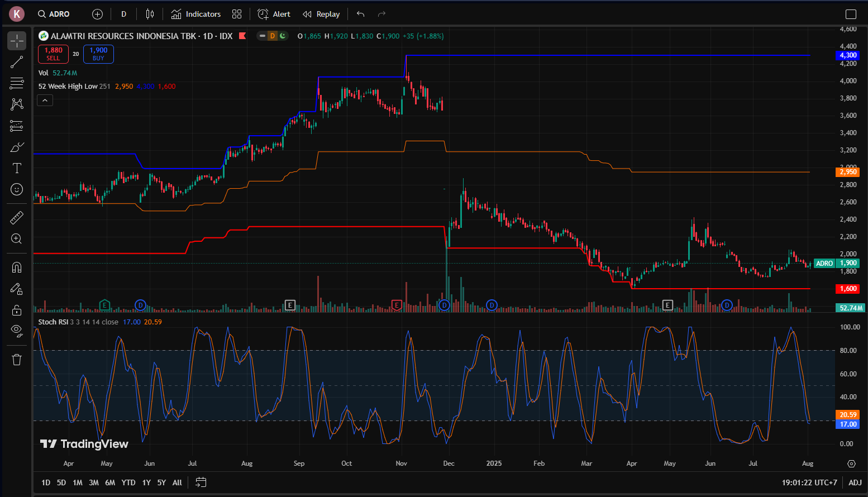The image size is (868, 497).
Task: Open the user profile avatar menu
Action: click(16, 14)
